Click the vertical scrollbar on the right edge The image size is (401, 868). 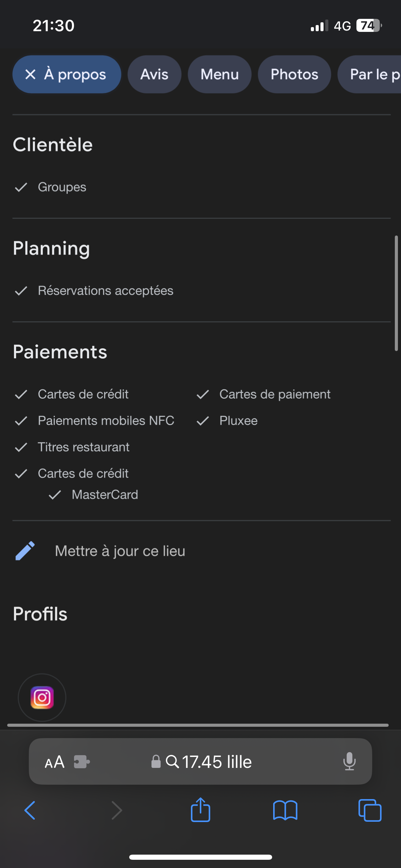coord(396,293)
